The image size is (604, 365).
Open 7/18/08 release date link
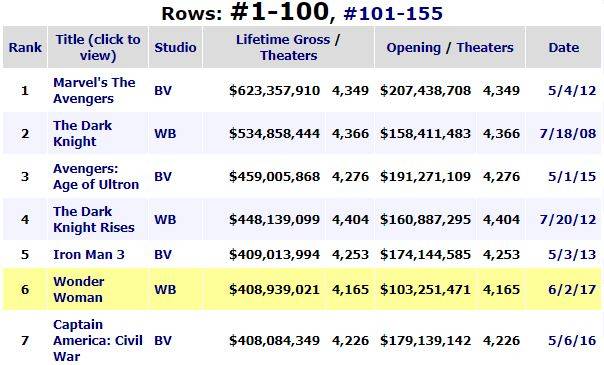point(568,134)
